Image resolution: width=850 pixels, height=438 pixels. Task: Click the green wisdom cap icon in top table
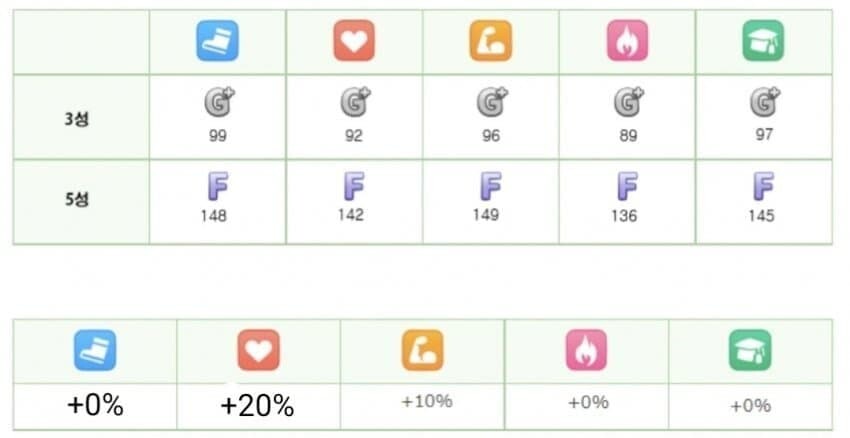[764, 42]
